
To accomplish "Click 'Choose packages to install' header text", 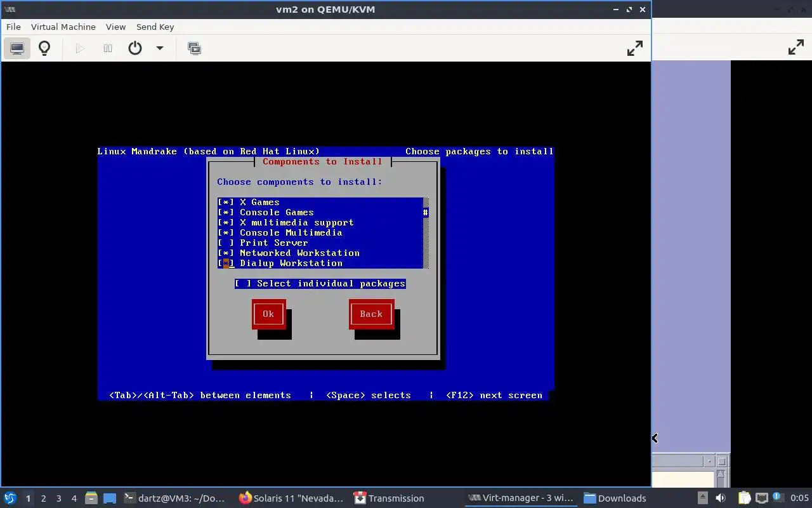I will (x=480, y=151).
